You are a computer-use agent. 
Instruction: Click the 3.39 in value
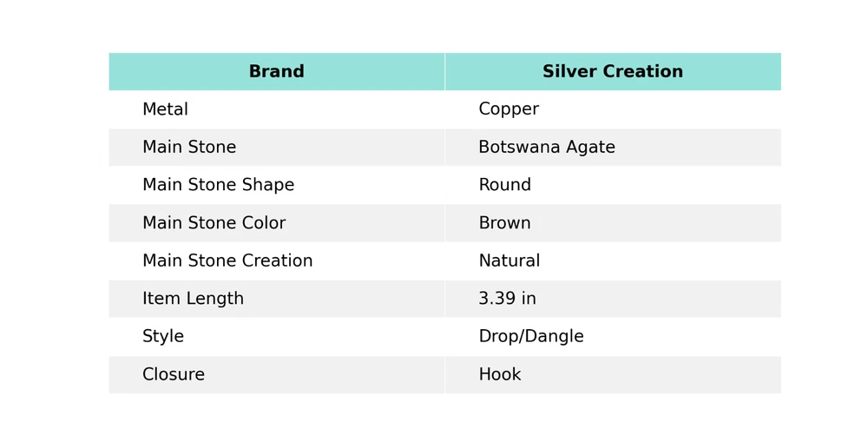click(507, 299)
